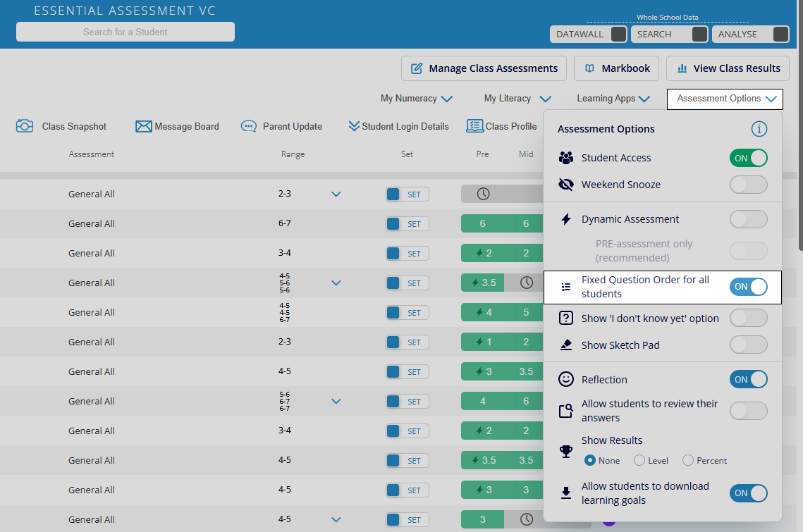Click the Show Results trophy icon
The width and height of the screenshot is (803, 532).
tap(566, 451)
